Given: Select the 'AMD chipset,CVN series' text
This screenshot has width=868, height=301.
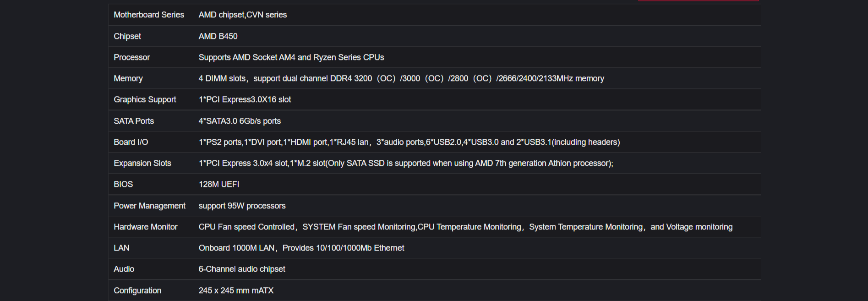Looking at the screenshot, I should [242, 15].
